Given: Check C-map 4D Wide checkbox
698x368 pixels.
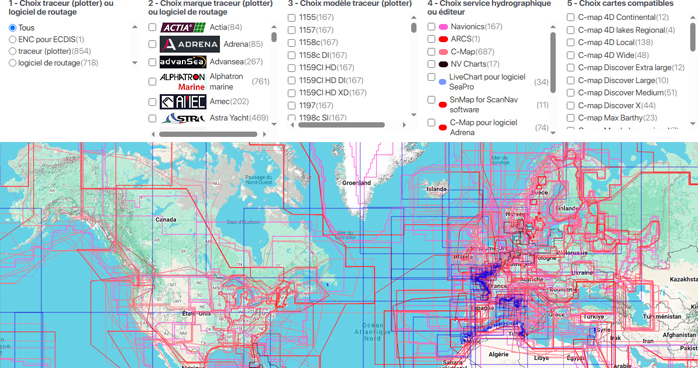Looking at the screenshot, I should [571, 55].
